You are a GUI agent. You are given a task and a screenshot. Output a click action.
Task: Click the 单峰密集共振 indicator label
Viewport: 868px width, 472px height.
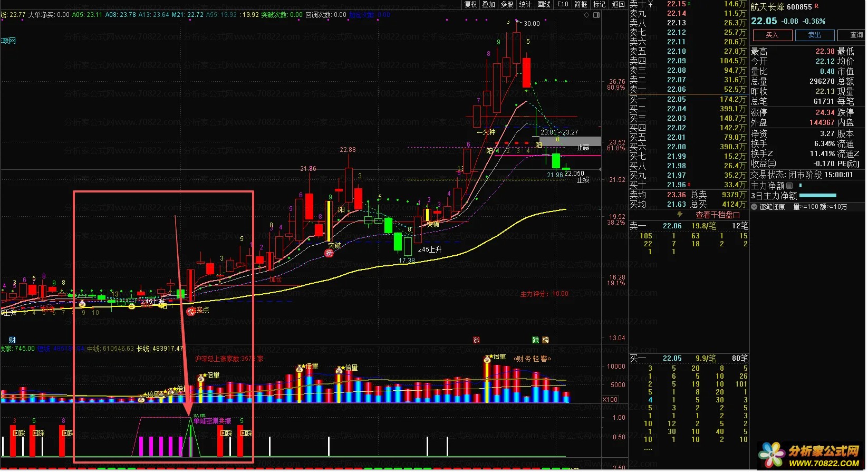click(213, 421)
